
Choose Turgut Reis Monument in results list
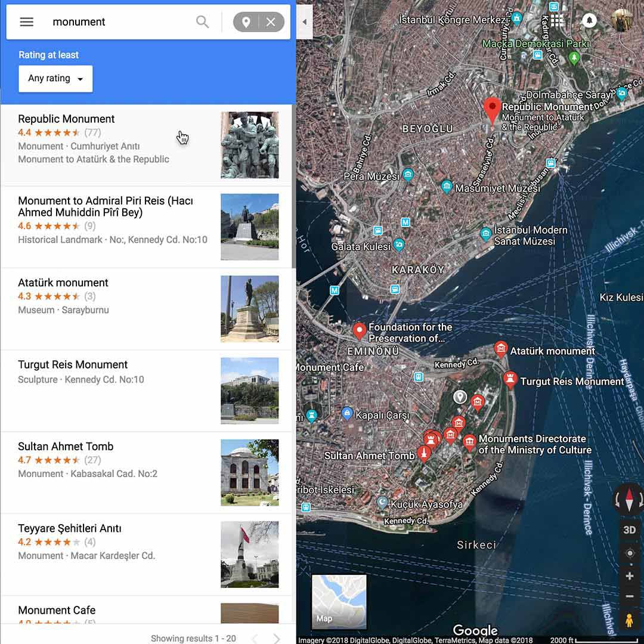coord(146,391)
